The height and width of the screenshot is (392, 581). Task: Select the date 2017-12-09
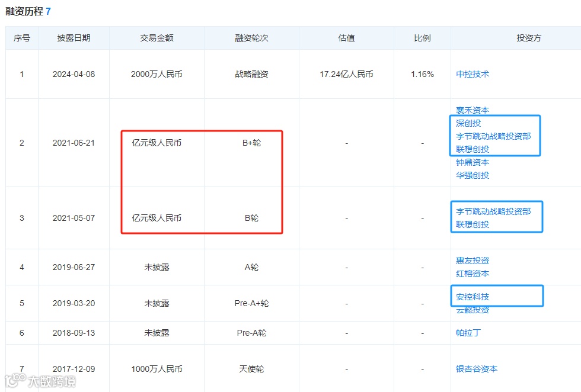click(x=74, y=369)
